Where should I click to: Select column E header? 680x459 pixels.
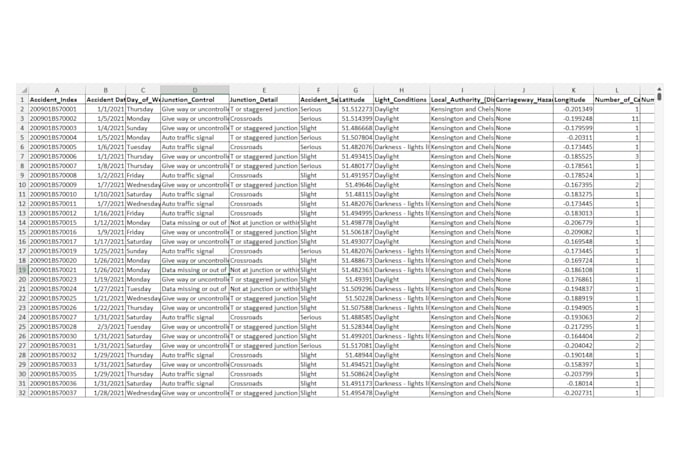[264, 90]
